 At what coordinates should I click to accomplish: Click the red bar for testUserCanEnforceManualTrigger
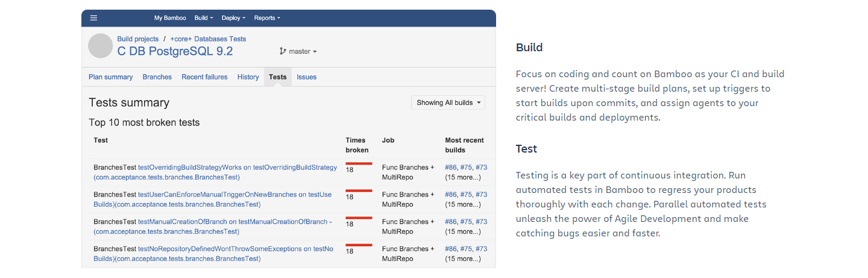point(359,191)
